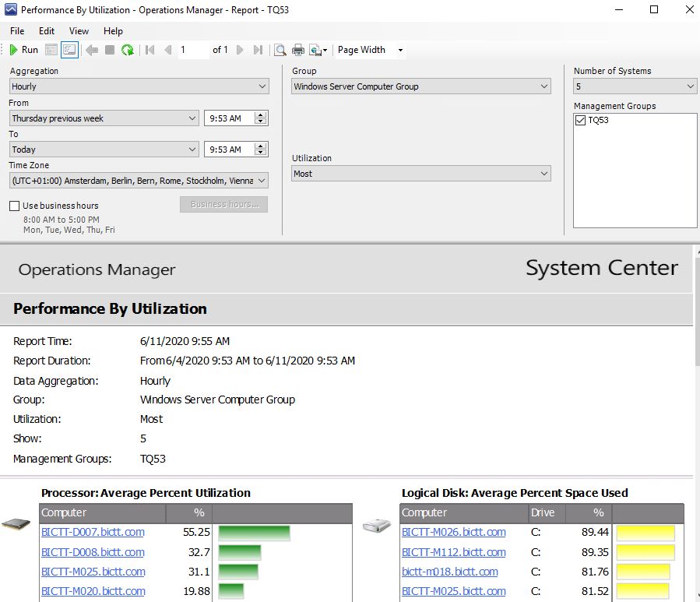Screen dimensions: 700x602
Task: Open the BICTT-D008.bictt.com processor link
Action: point(93,552)
